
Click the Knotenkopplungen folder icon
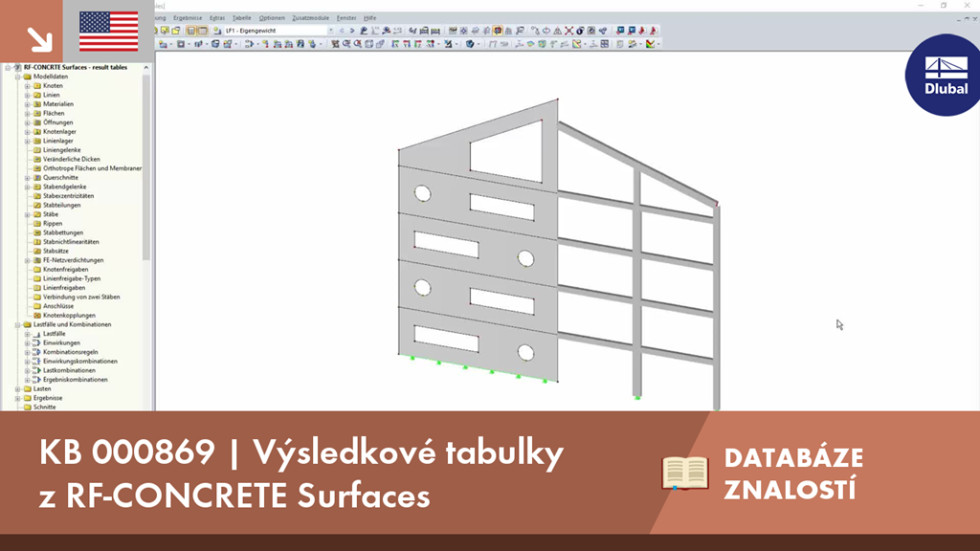(37, 316)
